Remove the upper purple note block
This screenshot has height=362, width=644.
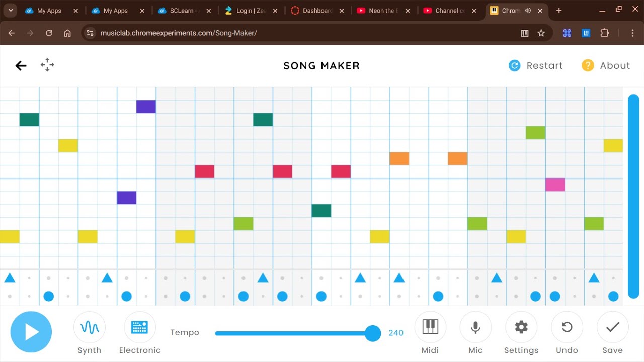[146, 107]
